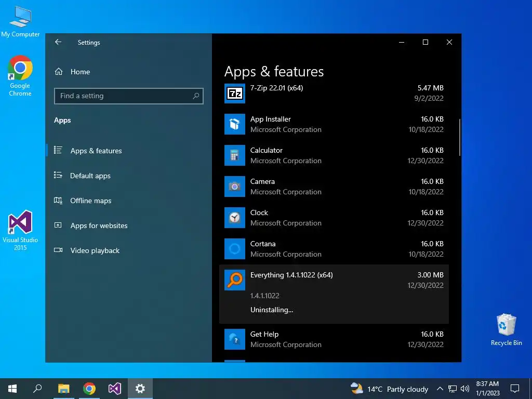Click the App Installer entry name

pos(270,119)
